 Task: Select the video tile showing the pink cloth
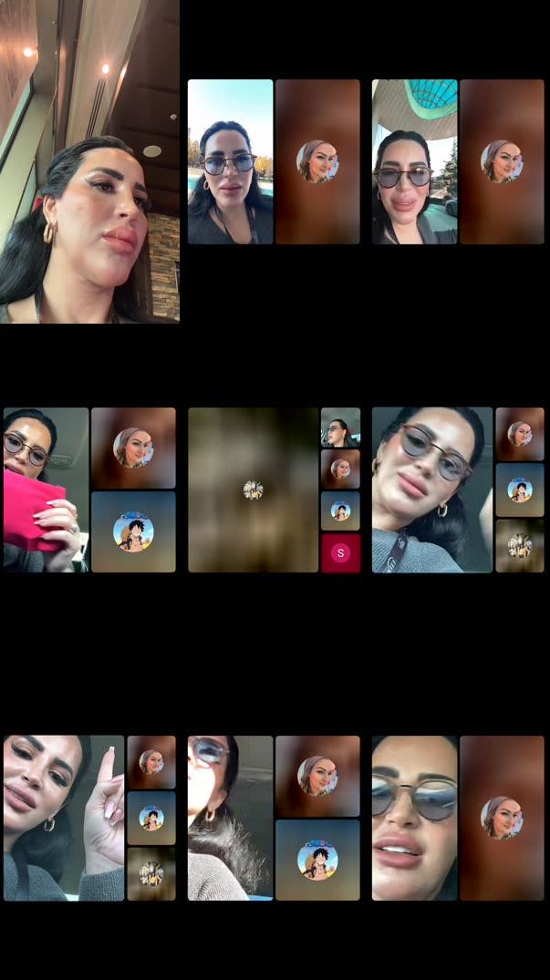[46, 490]
